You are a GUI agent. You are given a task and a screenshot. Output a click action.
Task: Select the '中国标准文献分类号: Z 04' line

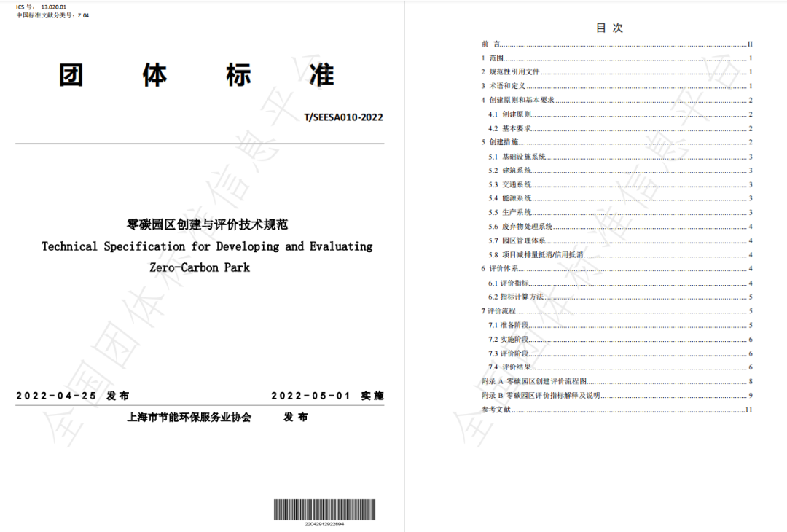(x=52, y=15)
